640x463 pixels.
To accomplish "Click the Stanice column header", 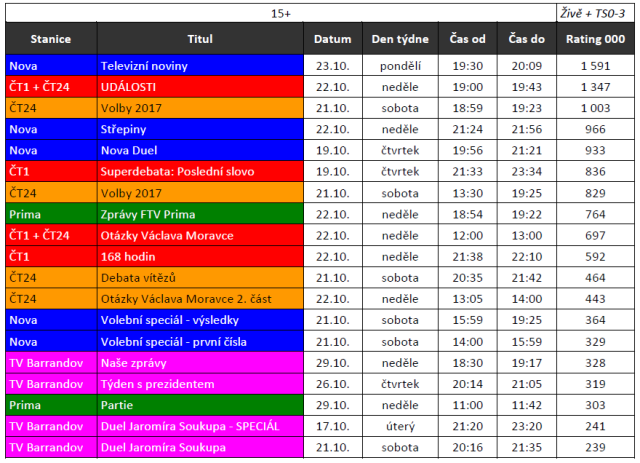I will 51,39.
